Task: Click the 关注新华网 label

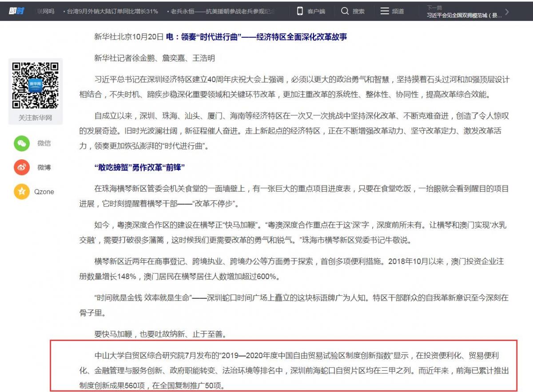Action: pyautogui.click(x=36, y=118)
